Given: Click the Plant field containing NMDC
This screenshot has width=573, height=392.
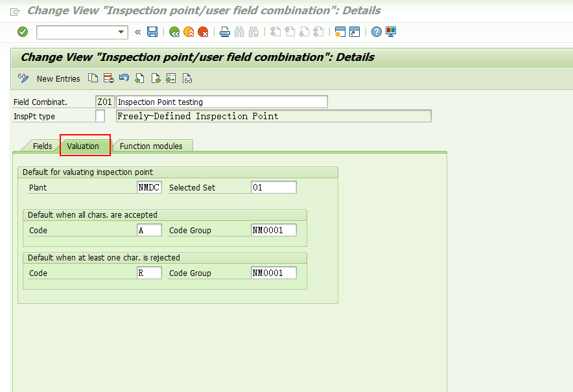Looking at the screenshot, I should click(150, 187).
